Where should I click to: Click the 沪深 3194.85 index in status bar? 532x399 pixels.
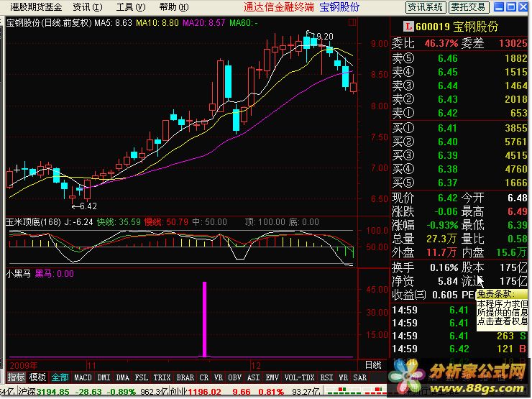pyautogui.click(x=43, y=392)
